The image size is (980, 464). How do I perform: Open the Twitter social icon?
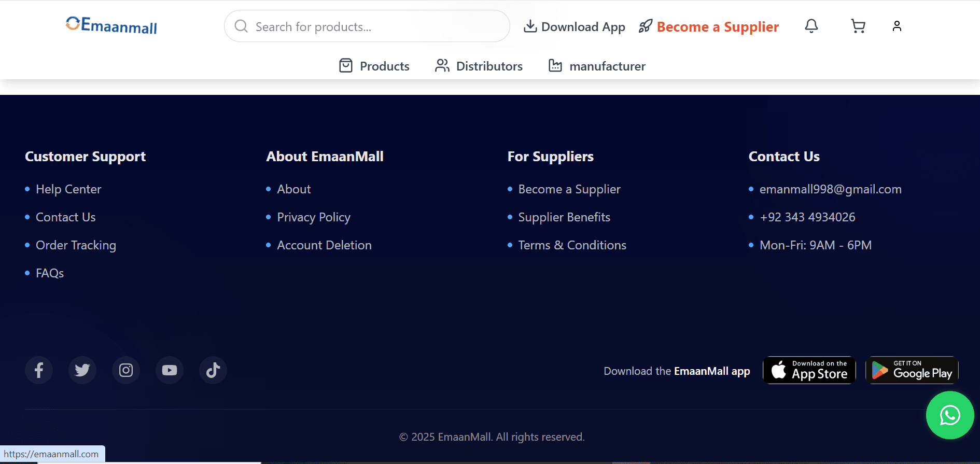tap(82, 370)
